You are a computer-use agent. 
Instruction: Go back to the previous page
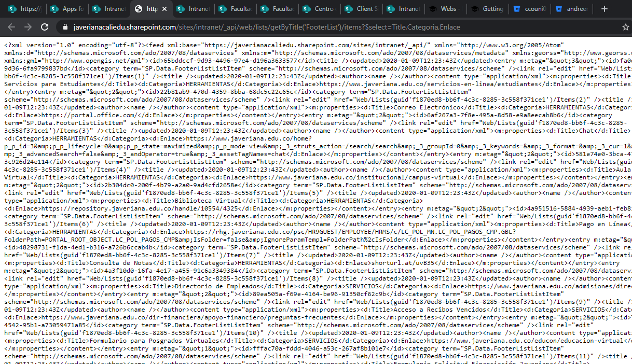12,27
